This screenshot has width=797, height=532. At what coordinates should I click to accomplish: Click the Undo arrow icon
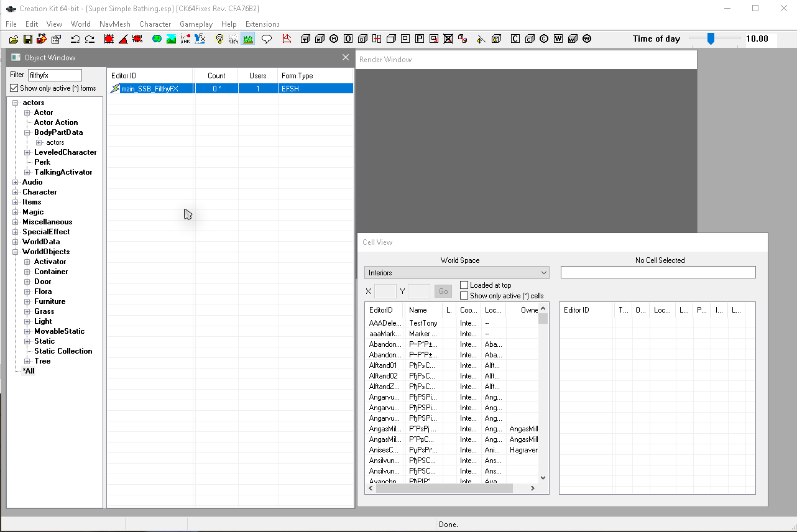click(x=75, y=39)
